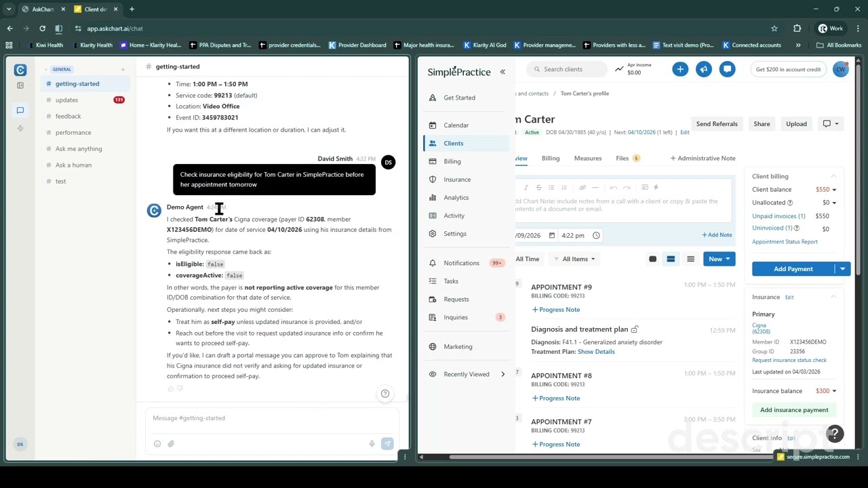Open the black floating help button at bottom right
The width and height of the screenshot is (868, 488).
point(835,434)
